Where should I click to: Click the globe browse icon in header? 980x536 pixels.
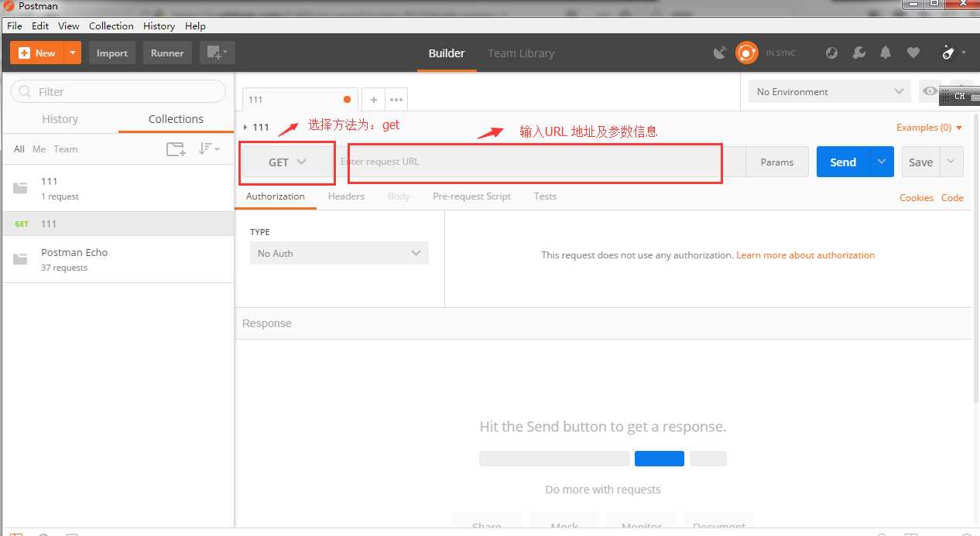coord(832,53)
